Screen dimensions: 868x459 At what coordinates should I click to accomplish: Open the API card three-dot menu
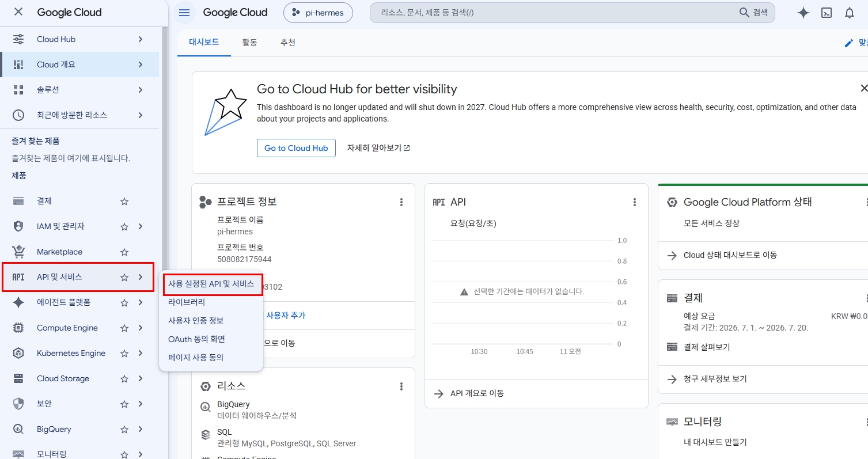[635, 202]
